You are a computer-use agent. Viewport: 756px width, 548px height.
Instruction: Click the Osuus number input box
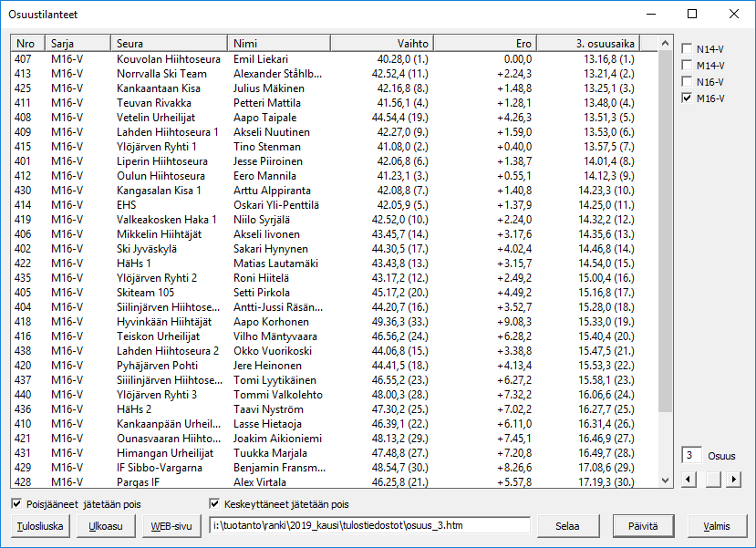[x=692, y=455]
